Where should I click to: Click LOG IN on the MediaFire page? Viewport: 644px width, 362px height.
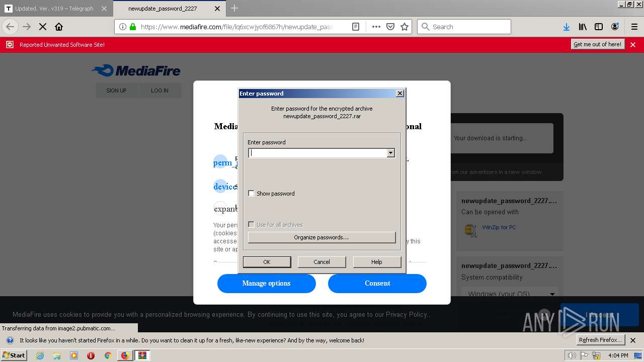point(159,90)
